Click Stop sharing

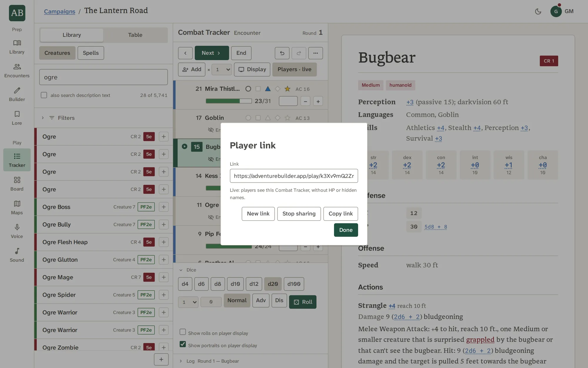coord(299,214)
